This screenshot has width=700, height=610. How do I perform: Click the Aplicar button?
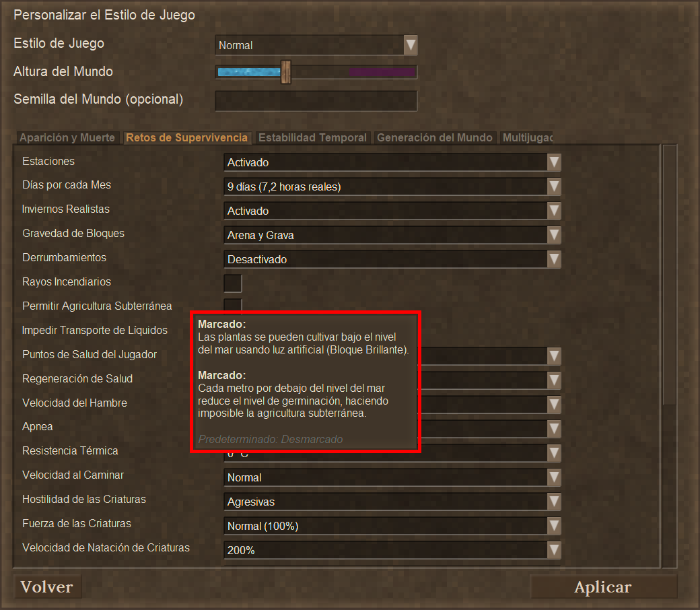click(x=603, y=587)
